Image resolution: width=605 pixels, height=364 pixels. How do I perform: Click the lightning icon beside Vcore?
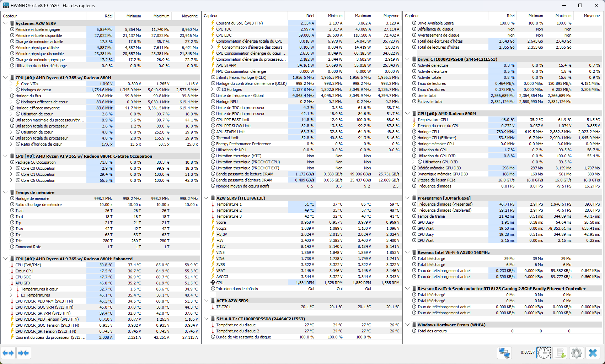(213, 222)
